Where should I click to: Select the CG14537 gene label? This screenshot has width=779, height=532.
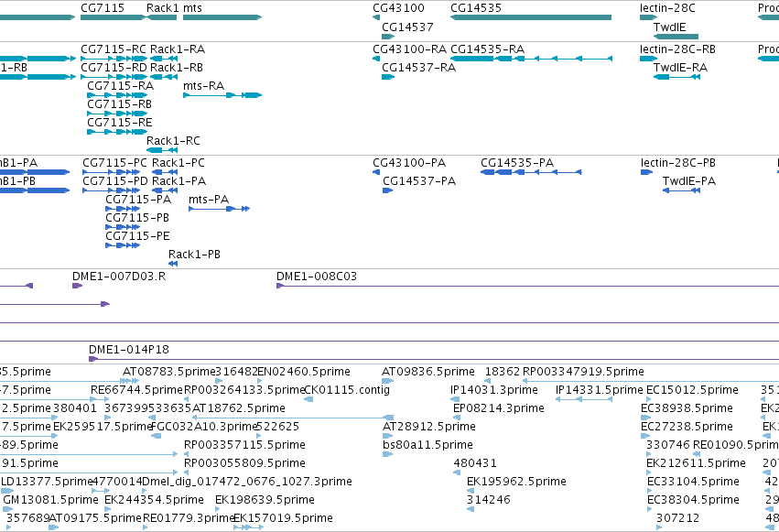coord(407,27)
